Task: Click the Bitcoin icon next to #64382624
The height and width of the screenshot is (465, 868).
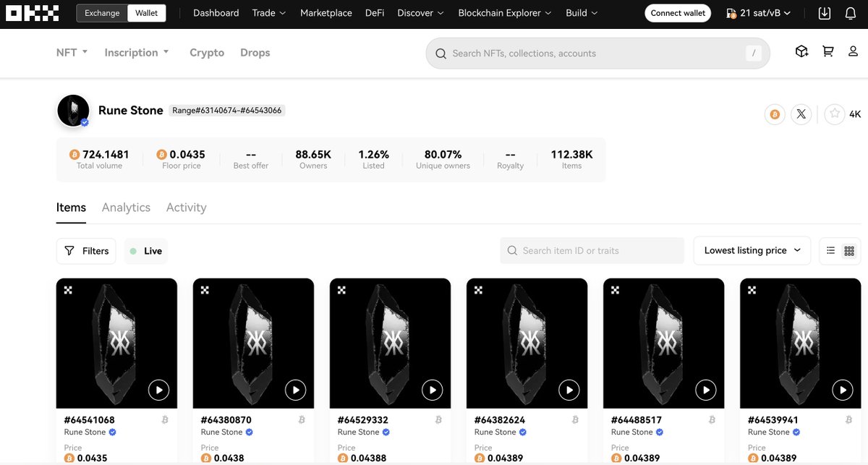Action: coord(575,419)
